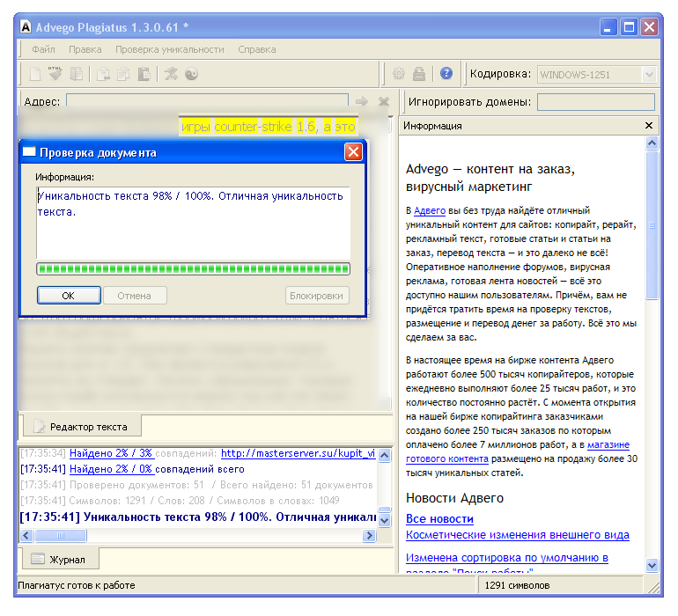This screenshot has height=616, width=678.
Task: Click the go arrow beside Адрес field
Action: tap(362, 101)
